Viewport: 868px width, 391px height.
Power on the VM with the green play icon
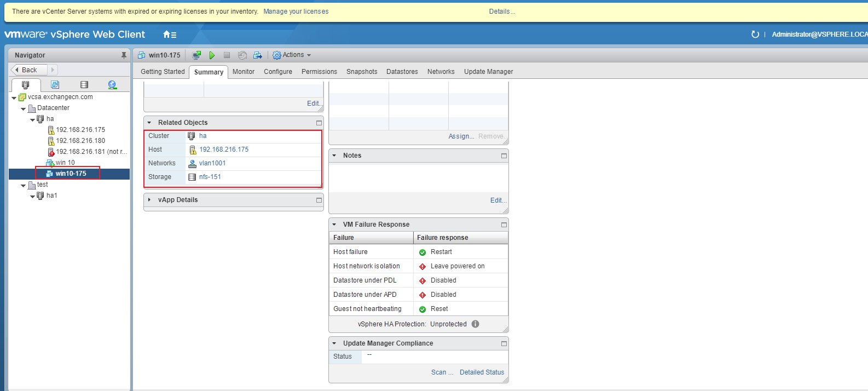point(212,55)
